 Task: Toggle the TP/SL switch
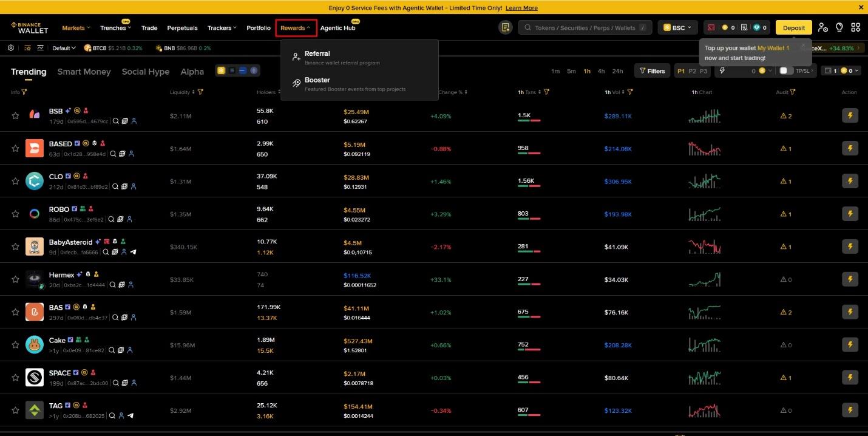point(786,71)
